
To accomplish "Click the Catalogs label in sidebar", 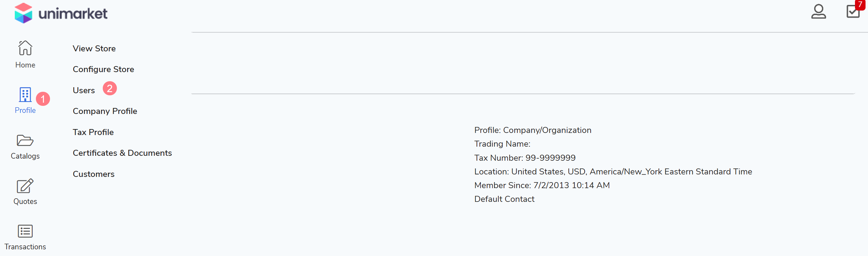I will tap(25, 156).
